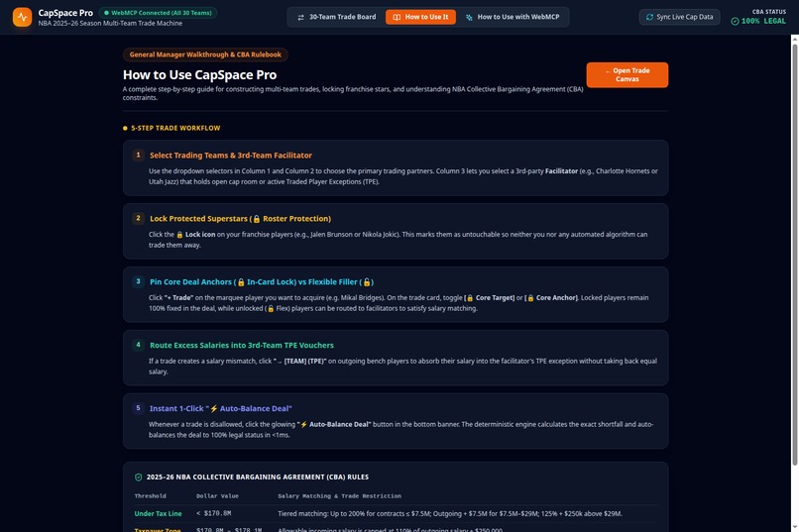Click Pin Core Deal Anchors step title
Viewport: 799px width, 532px height.
point(262,282)
